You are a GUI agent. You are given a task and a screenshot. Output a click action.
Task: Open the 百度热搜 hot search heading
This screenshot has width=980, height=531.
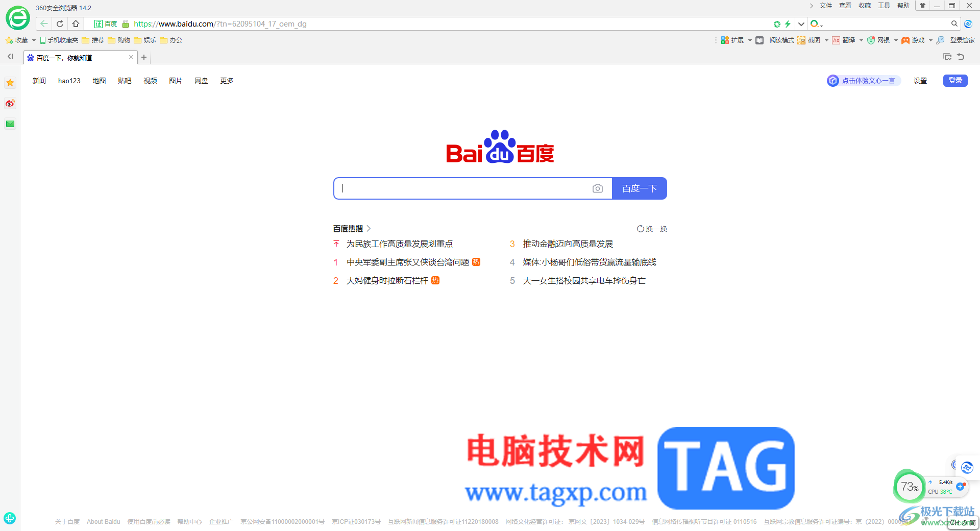352,229
